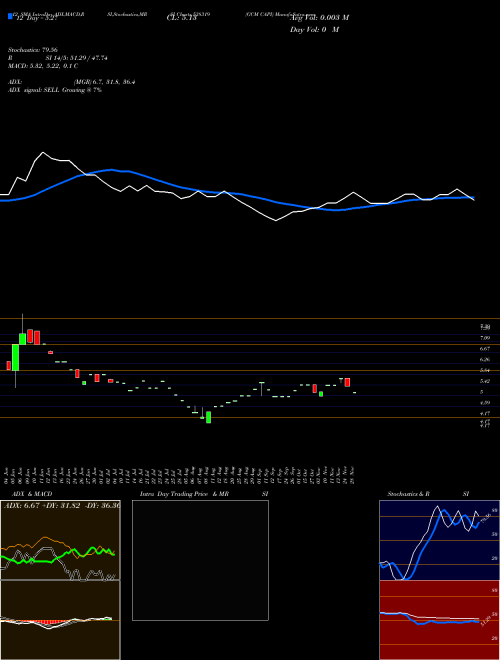This screenshot has height=660, width=500.
Task: Click the 'Intra Day Trading Price & MRSI' title
Action: coord(205,494)
